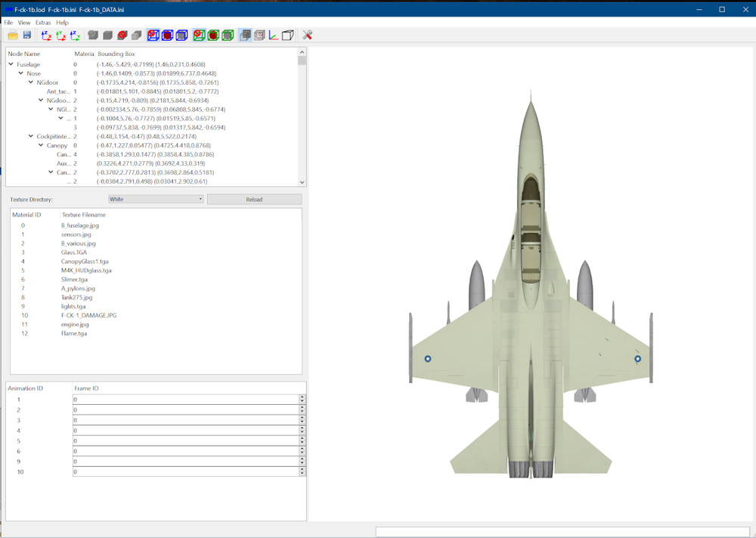
Task: Click the Reload button
Action: coord(255,199)
